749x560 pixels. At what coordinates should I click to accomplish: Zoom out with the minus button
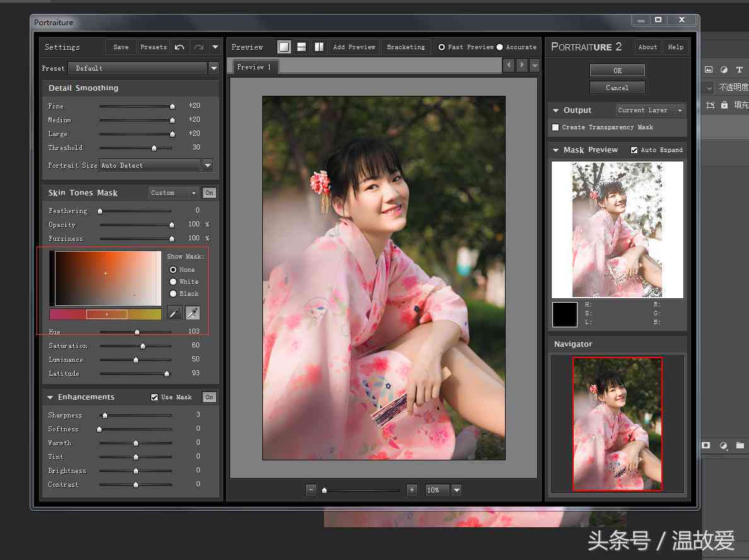click(311, 490)
